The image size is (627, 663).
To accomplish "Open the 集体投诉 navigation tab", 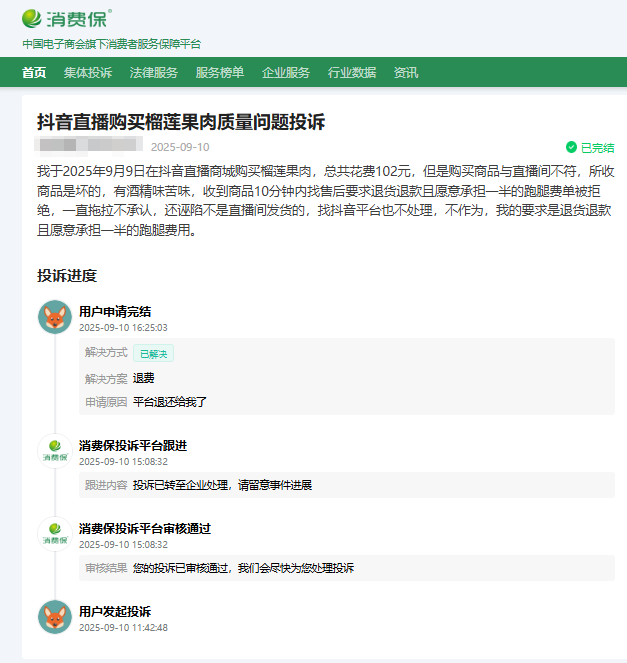I will pos(88,73).
